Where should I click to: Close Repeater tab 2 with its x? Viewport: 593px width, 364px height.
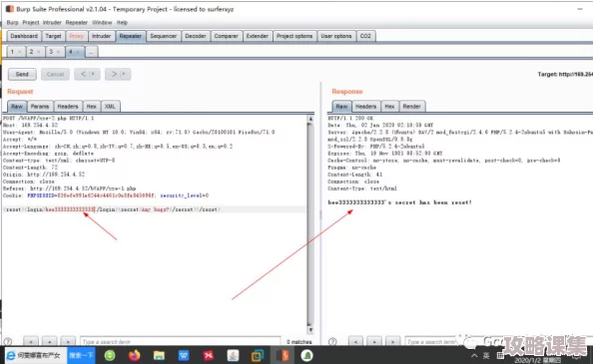point(39,52)
